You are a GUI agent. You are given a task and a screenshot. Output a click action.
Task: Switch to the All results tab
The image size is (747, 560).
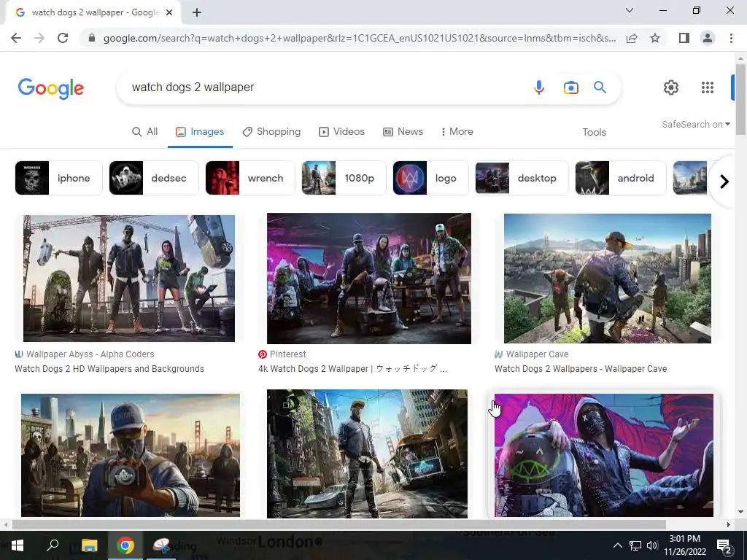coord(145,131)
